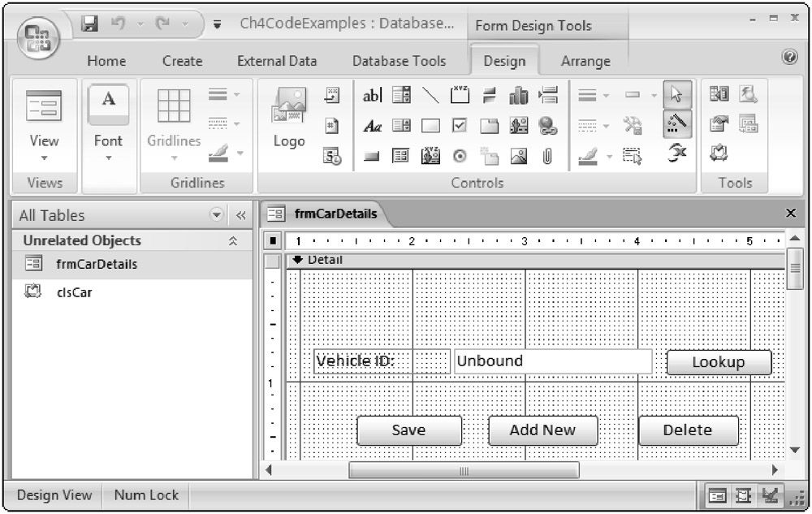812x514 pixels.
Task: Toggle the Select arrow tool
Action: coord(677,96)
